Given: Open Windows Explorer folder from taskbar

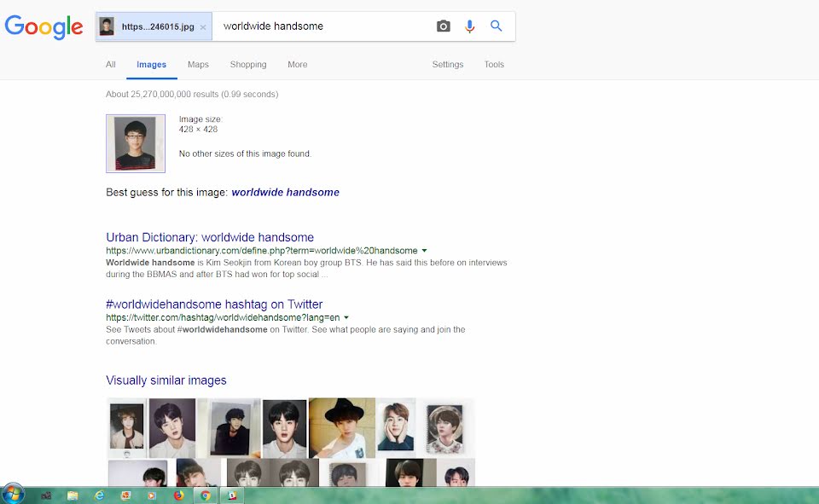Looking at the screenshot, I should click(73, 495).
